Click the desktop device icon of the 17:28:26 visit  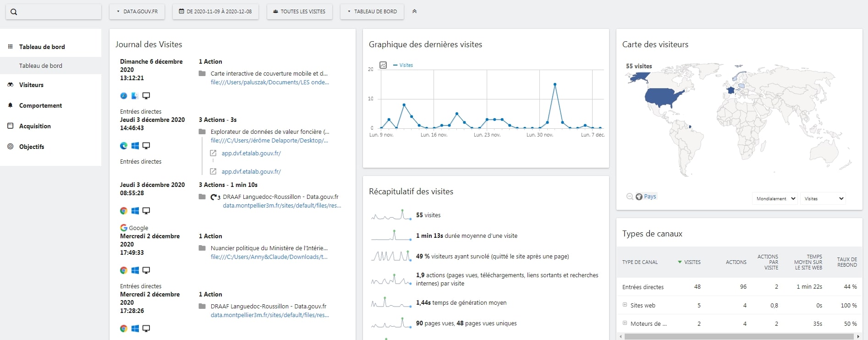pos(146,329)
